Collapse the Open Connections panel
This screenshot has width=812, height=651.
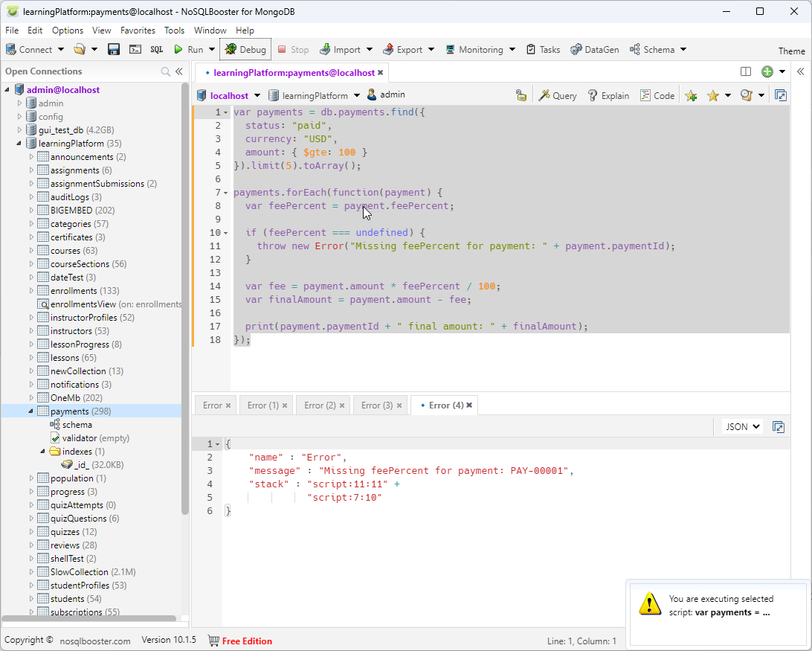pyautogui.click(x=179, y=71)
